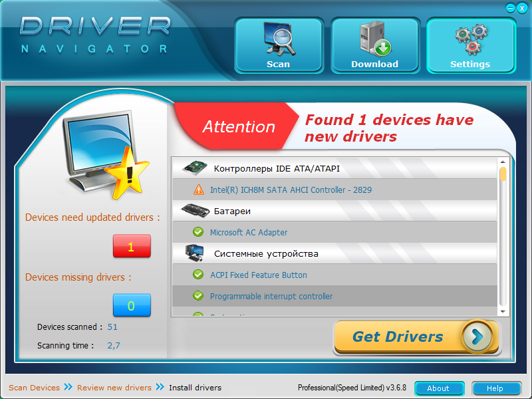Click the Get Drivers button
Screen dimensions: 532x399
417,337
